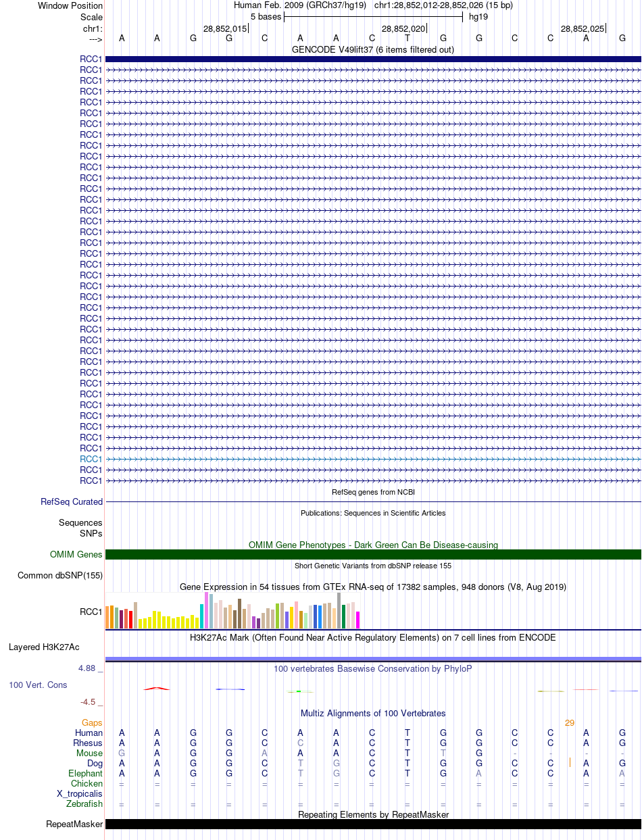Click the green PhyloP conservation mark
This screenshot has height=840, width=642.
pyautogui.click(x=299, y=691)
